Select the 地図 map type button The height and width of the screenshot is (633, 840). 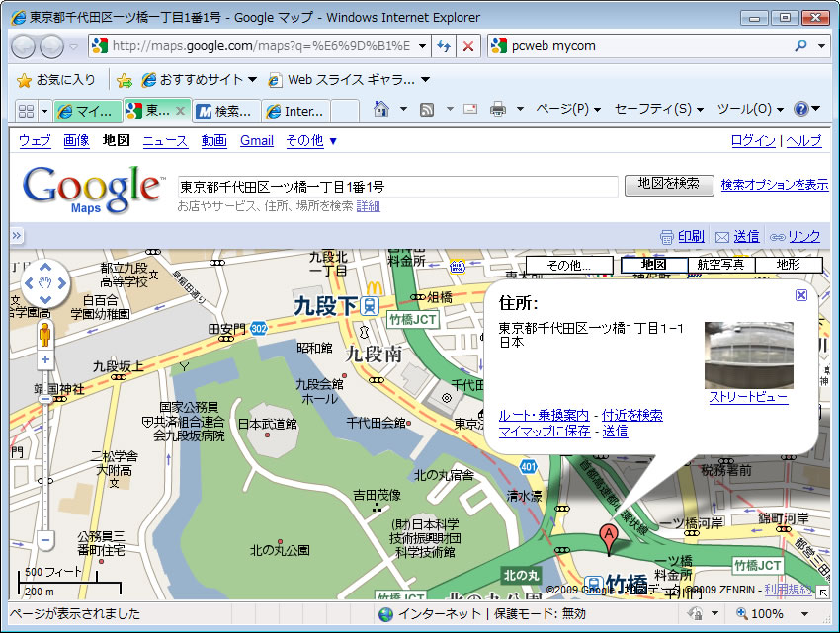click(653, 264)
